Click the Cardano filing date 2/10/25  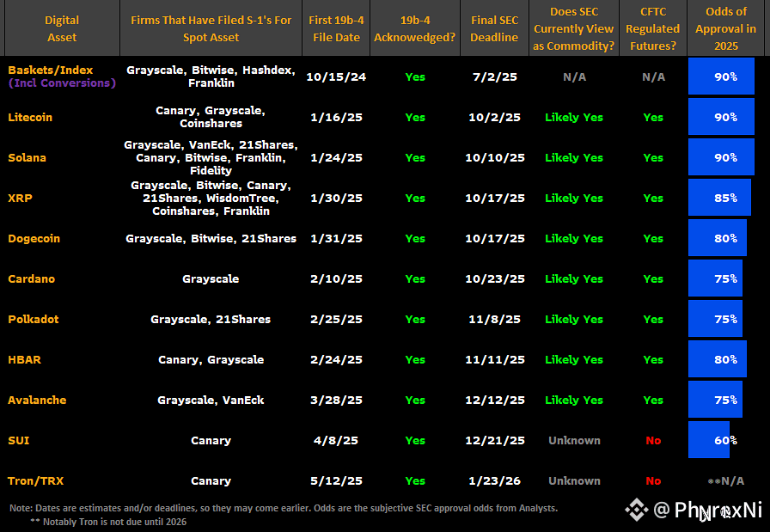coord(336,279)
